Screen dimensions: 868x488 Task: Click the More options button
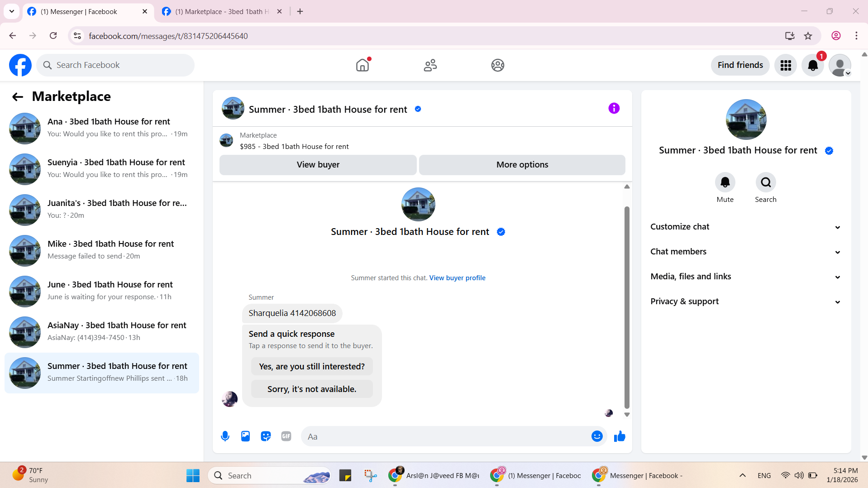(x=522, y=165)
